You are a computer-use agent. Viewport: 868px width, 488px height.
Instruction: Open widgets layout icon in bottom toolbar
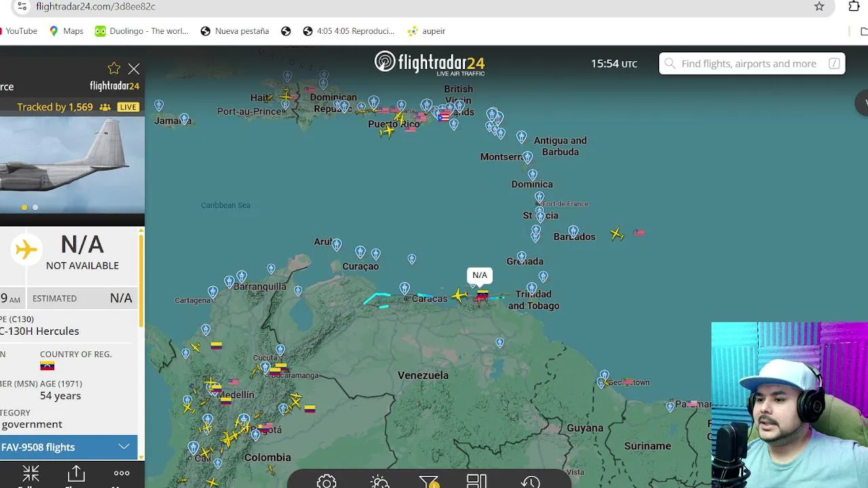pos(477,481)
